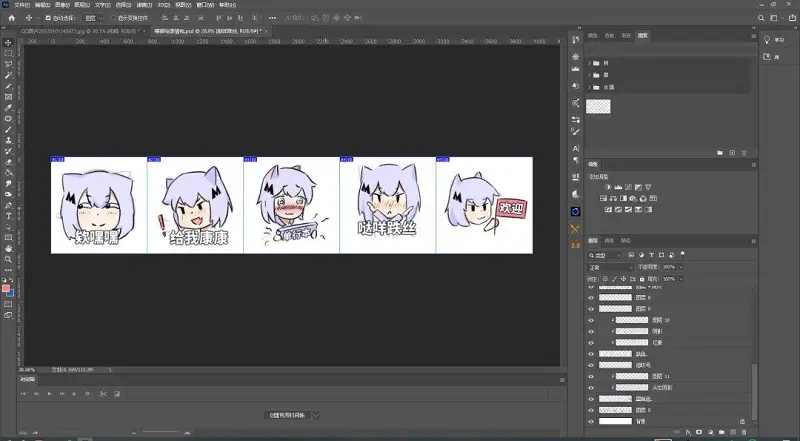The width and height of the screenshot is (800, 441).
Task: Add a layer style with fx icon
Action: [x=688, y=432]
